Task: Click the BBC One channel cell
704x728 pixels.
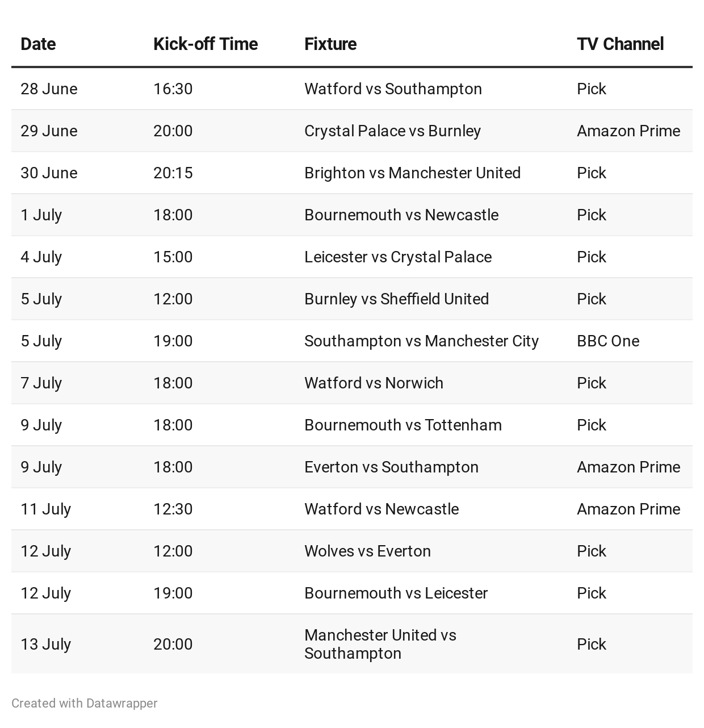Action: pyautogui.click(x=608, y=341)
